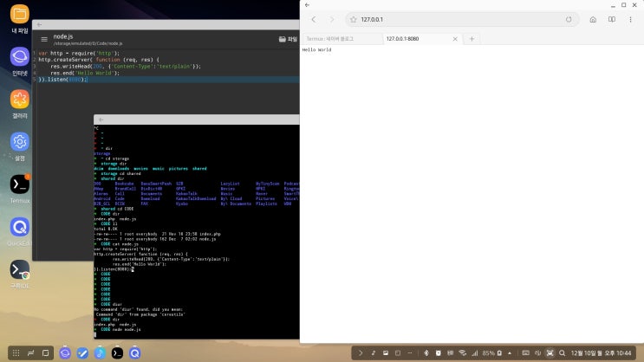Viewport: 644px width, 362px height.
Task: Click the Wi-Fi status icon
Action: pos(463,353)
